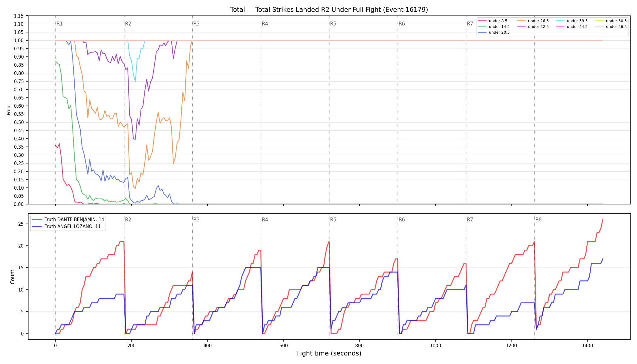This screenshot has width=637, height=364.
Task: Click the R6 round marker in count chart
Action: tap(402, 220)
